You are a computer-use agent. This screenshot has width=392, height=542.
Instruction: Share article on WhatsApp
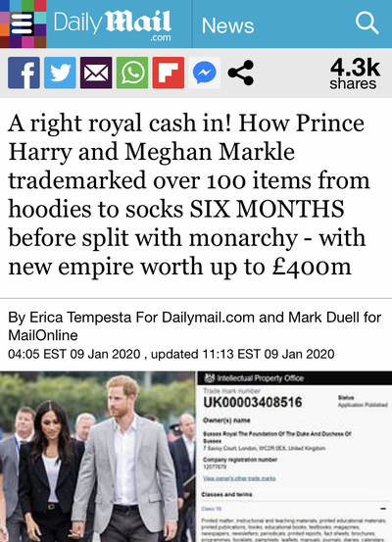[132, 73]
